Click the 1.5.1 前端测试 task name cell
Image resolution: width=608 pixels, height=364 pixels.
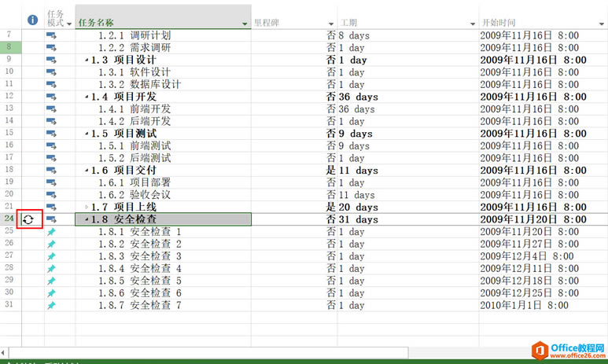click(x=164, y=145)
